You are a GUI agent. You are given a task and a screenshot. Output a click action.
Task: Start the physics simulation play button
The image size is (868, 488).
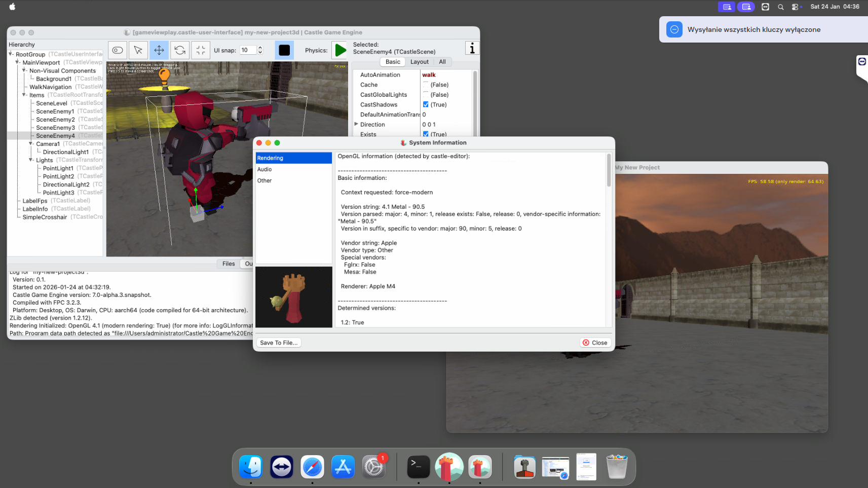click(x=341, y=50)
